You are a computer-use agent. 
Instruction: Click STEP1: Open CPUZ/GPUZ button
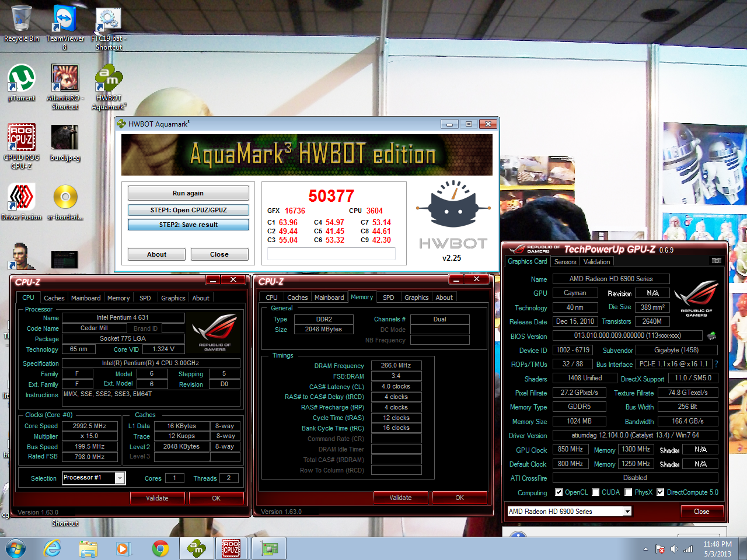[188, 210]
